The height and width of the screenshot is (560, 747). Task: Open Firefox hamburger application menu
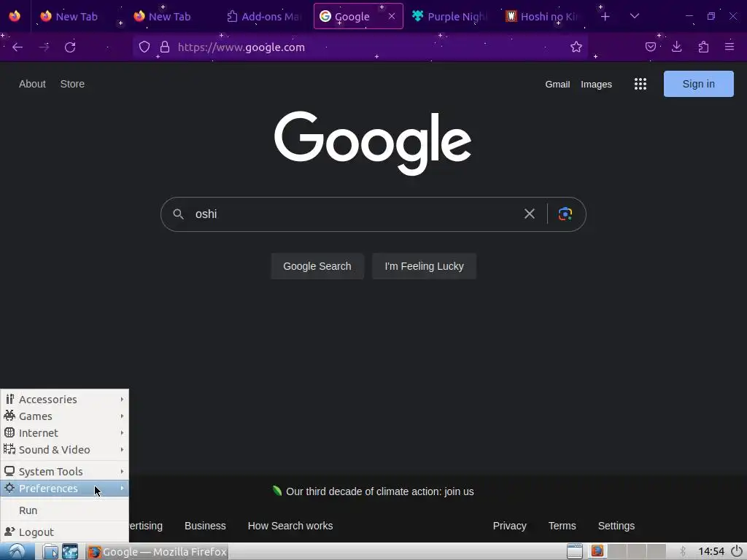pyautogui.click(x=729, y=47)
